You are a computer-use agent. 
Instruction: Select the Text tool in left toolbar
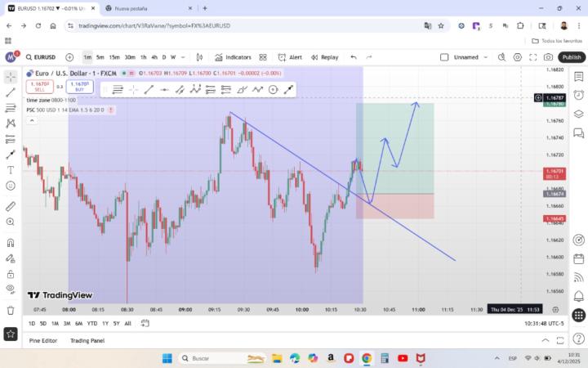(x=11, y=170)
